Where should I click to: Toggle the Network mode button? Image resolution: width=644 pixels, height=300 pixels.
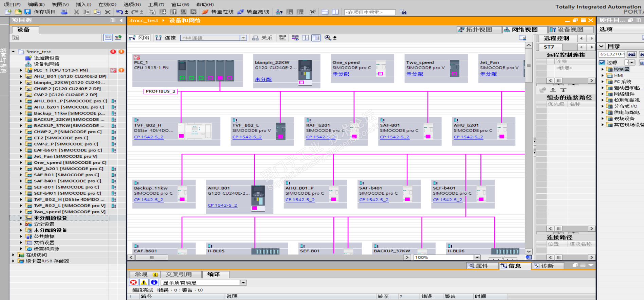coord(140,38)
